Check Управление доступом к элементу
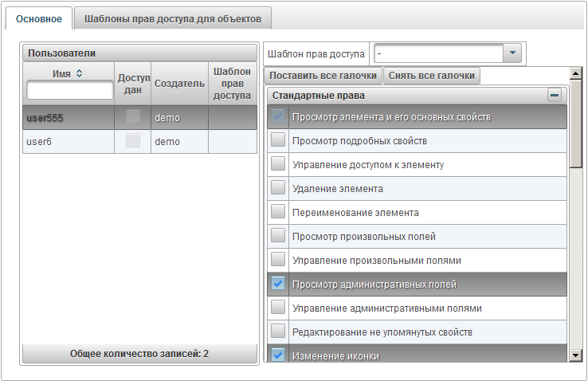Image resolution: width=588 pixels, height=381 pixels. coord(278,164)
